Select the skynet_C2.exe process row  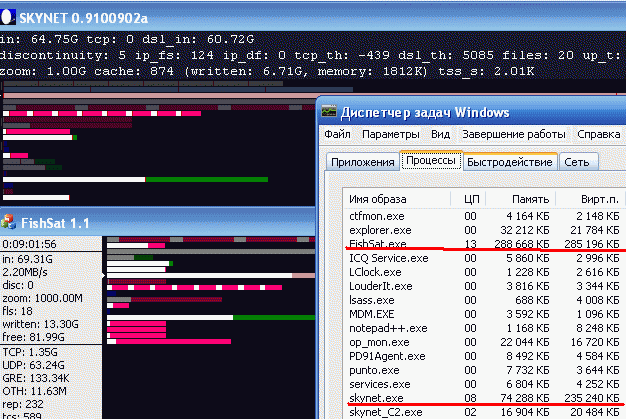pyautogui.click(x=484, y=412)
